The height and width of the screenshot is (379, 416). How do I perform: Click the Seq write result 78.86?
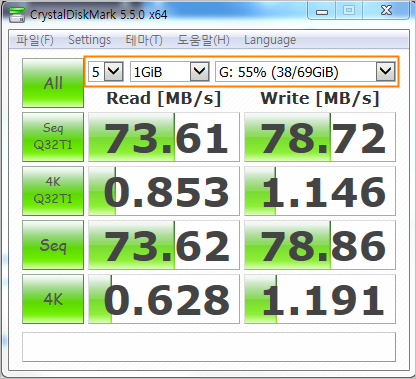[x=320, y=245]
